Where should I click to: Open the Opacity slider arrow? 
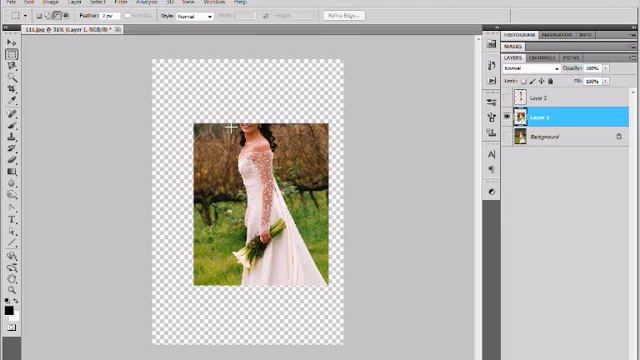[x=606, y=68]
